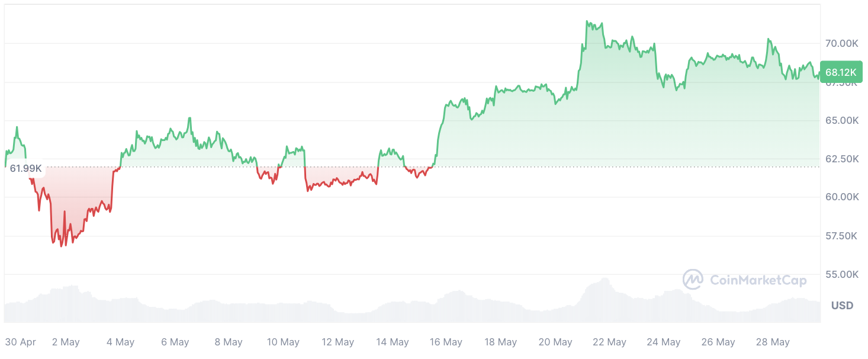Click the 57.50K price axis label

pyautogui.click(x=842, y=236)
